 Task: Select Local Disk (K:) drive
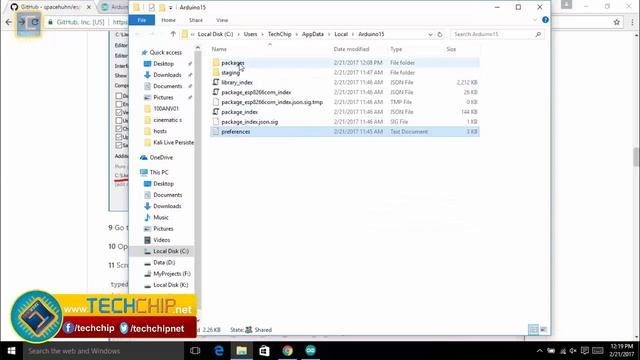click(x=171, y=285)
